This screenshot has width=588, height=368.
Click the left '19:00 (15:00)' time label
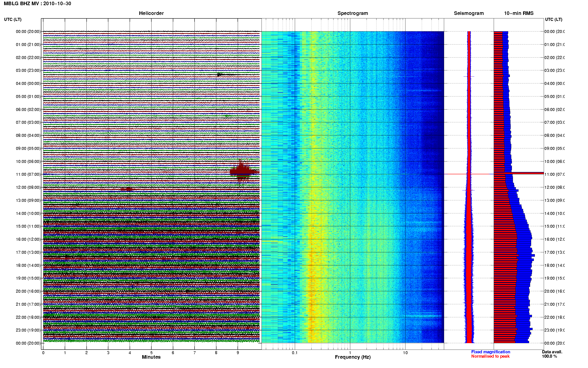28,278
